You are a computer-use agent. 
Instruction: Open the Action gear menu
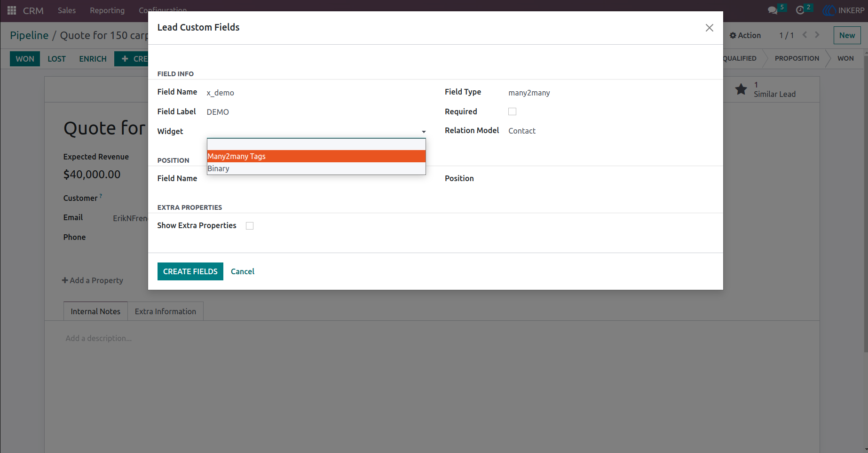745,35
